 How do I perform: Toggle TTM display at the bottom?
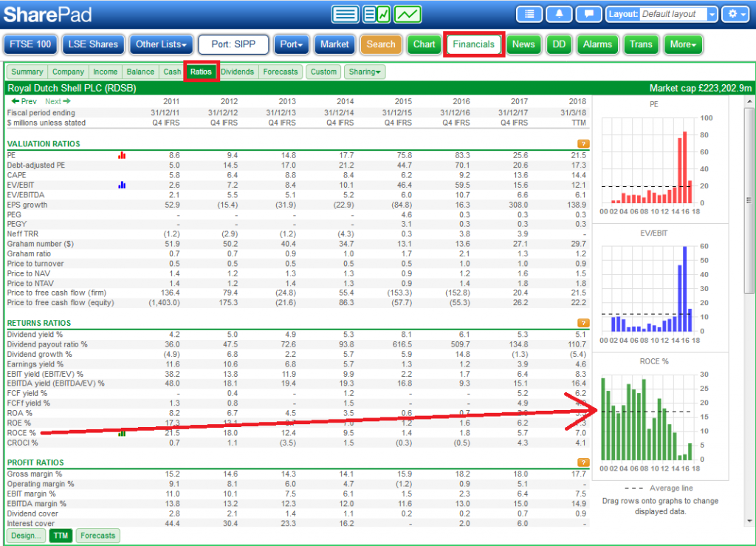[x=61, y=535]
